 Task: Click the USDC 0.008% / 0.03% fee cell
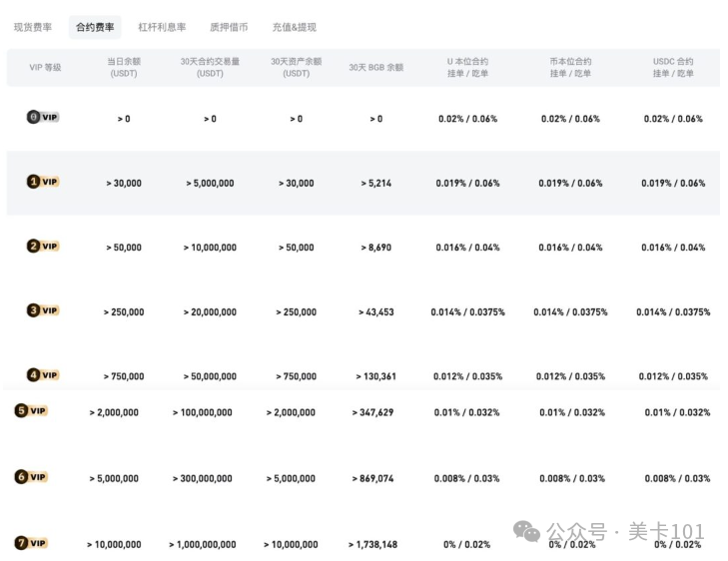tap(677, 478)
